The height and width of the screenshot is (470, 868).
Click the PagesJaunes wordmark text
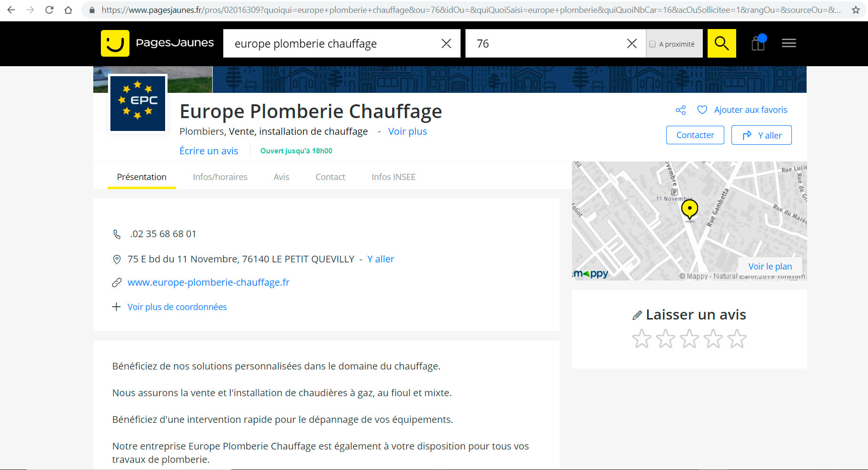point(175,43)
